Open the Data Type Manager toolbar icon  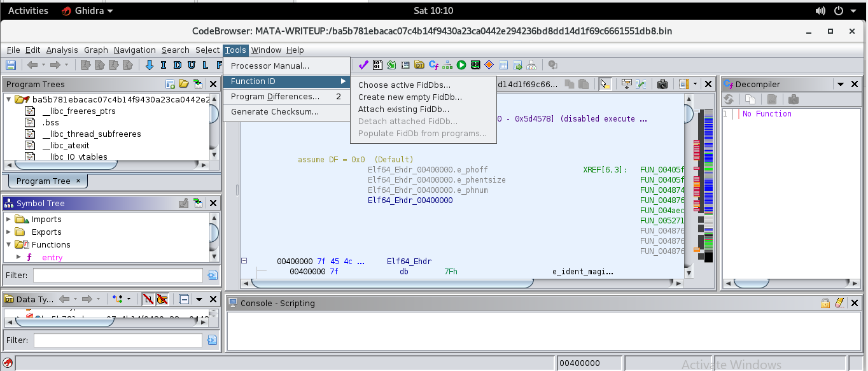[419, 65]
